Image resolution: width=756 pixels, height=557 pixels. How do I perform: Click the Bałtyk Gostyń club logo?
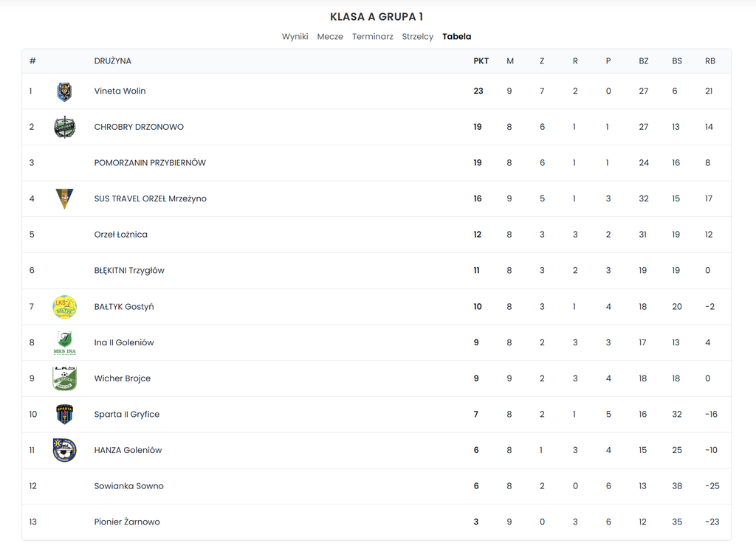pyautogui.click(x=64, y=307)
